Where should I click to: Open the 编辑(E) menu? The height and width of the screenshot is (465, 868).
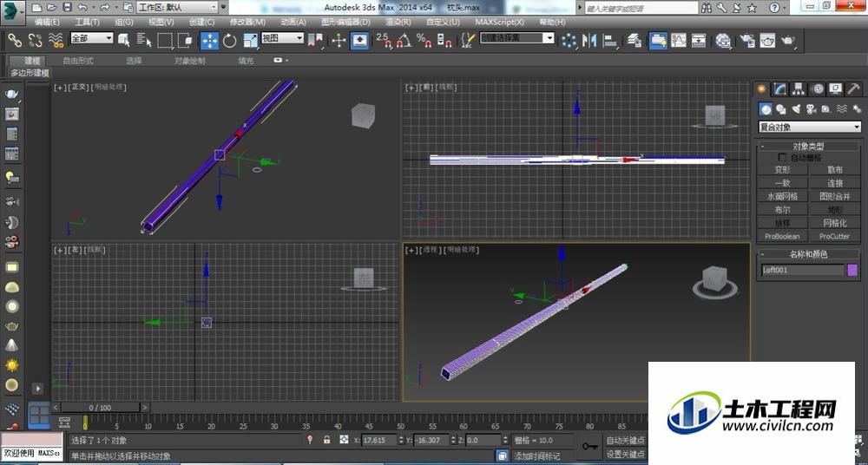point(47,23)
